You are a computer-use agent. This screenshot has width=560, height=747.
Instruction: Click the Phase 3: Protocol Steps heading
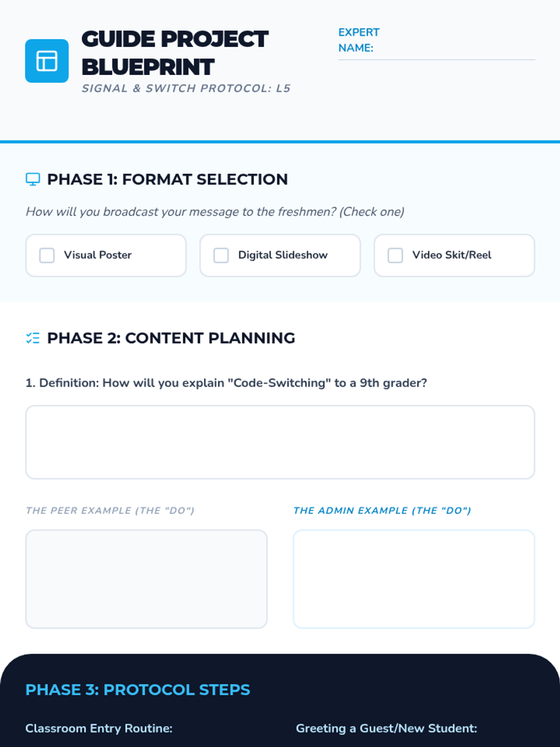tap(138, 690)
